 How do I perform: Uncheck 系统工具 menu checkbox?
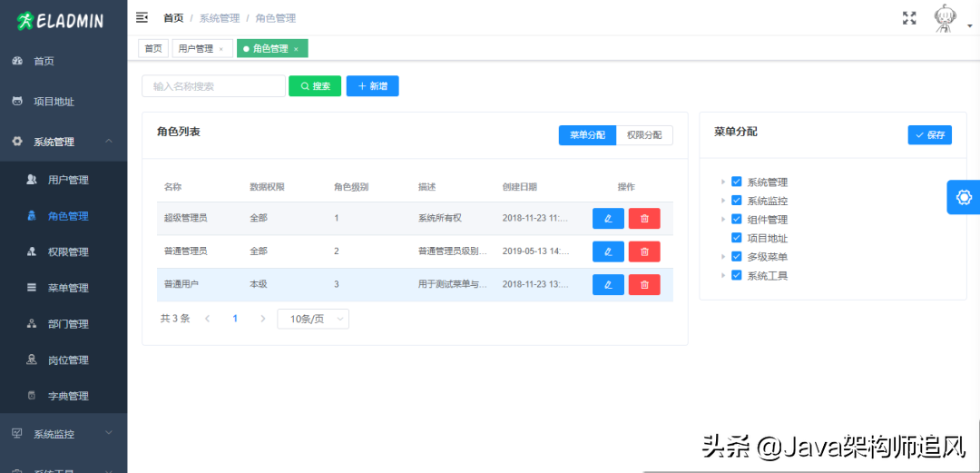pyautogui.click(x=736, y=275)
